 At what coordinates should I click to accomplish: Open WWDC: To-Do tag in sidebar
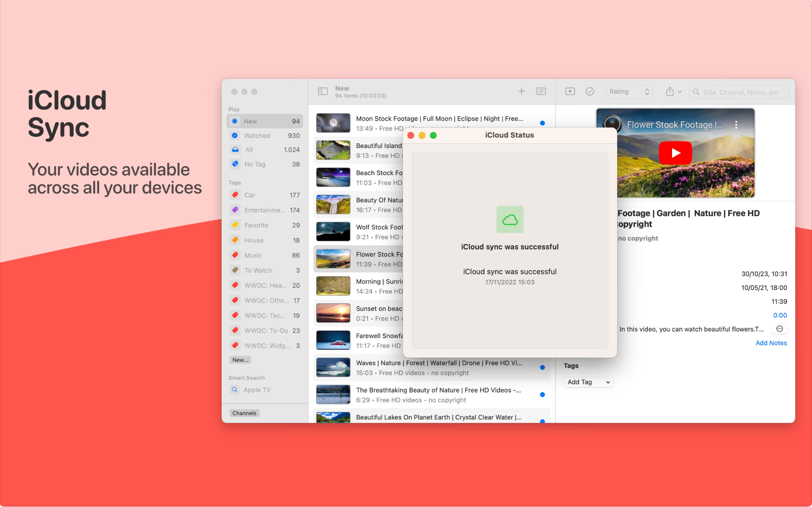(x=265, y=330)
